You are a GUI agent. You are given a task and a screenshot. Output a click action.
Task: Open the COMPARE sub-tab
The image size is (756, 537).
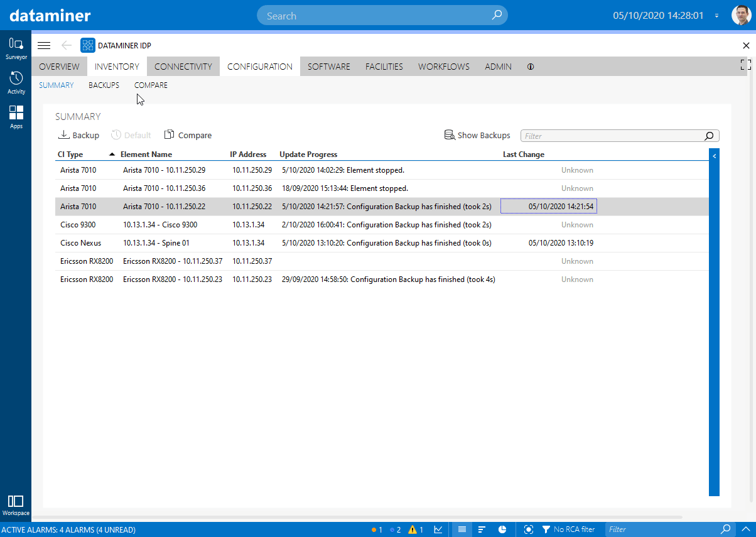point(151,85)
